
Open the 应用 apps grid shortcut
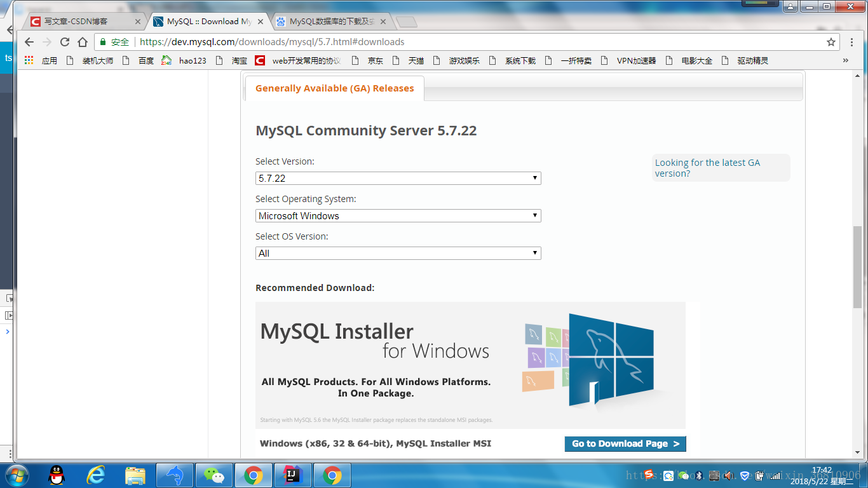click(41, 60)
